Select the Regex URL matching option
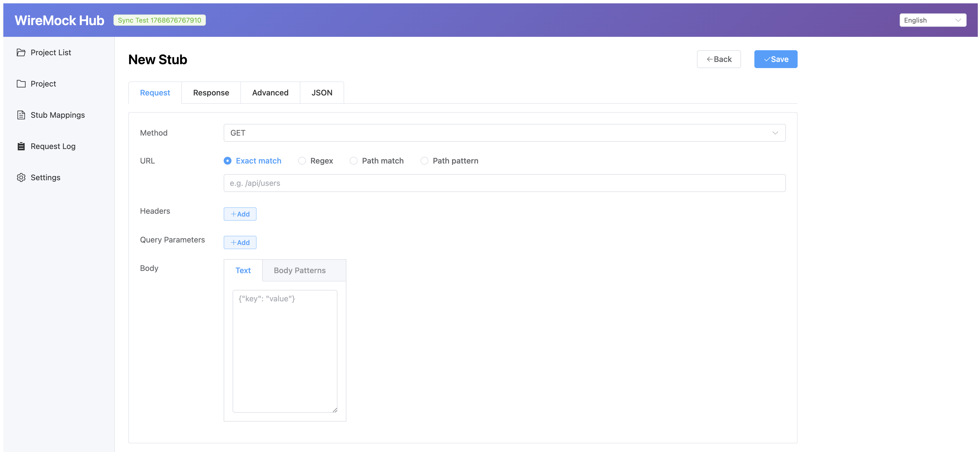The width and height of the screenshot is (980, 452). [302, 160]
